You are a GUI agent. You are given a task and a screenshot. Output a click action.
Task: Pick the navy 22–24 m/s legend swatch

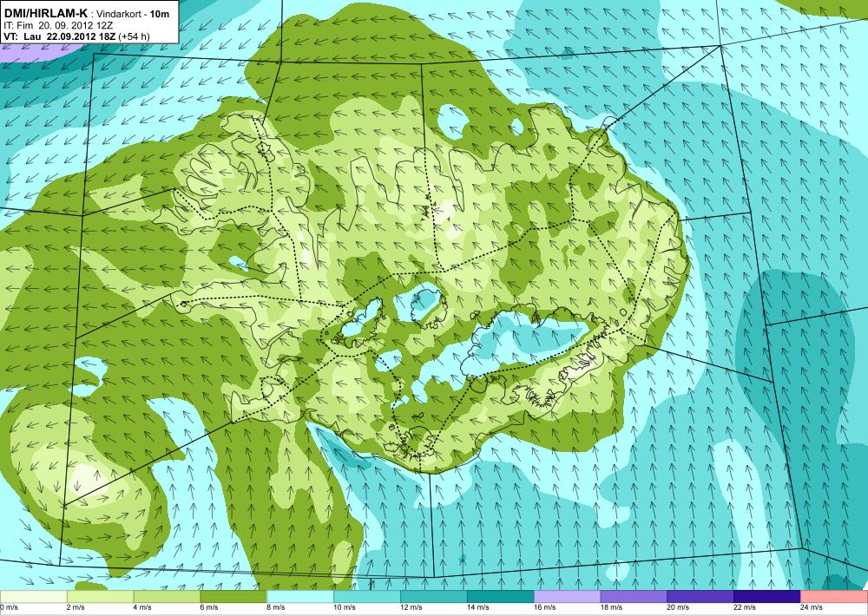[x=767, y=597]
